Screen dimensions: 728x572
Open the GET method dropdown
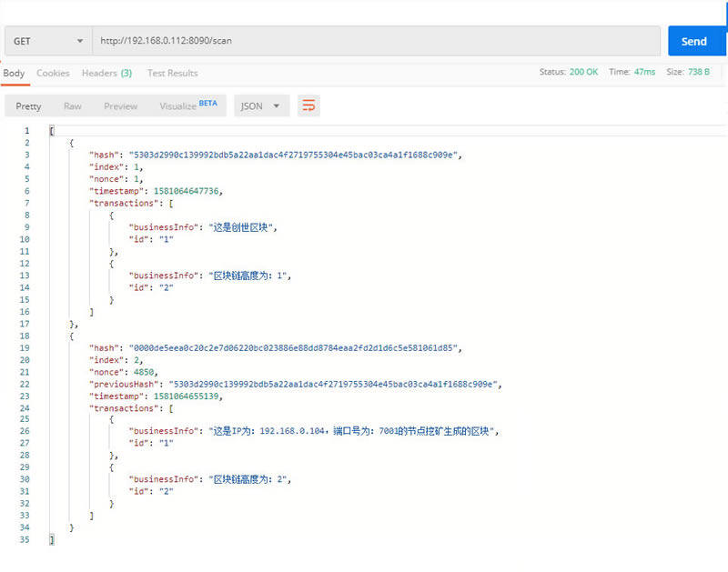click(48, 41)
